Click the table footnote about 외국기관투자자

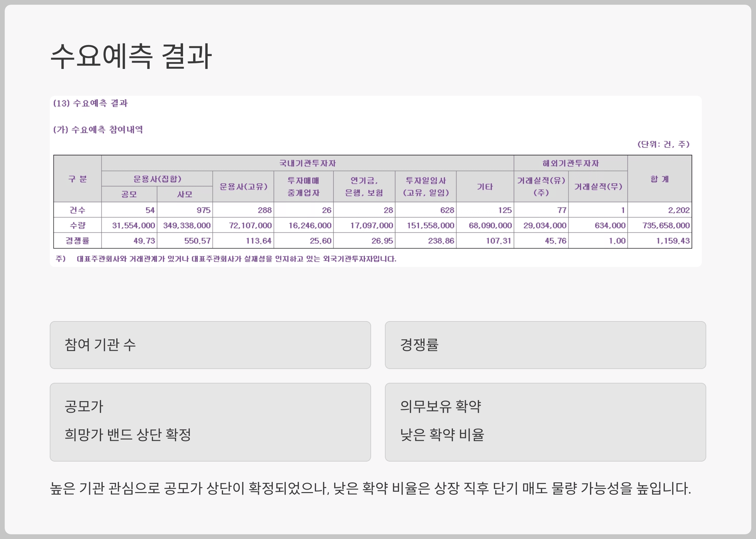(x=236, y=258)
